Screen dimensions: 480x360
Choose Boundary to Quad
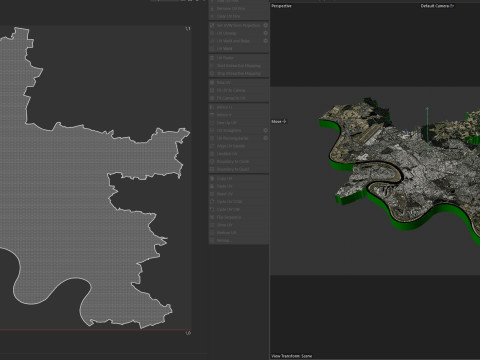(x=238, y=169)
